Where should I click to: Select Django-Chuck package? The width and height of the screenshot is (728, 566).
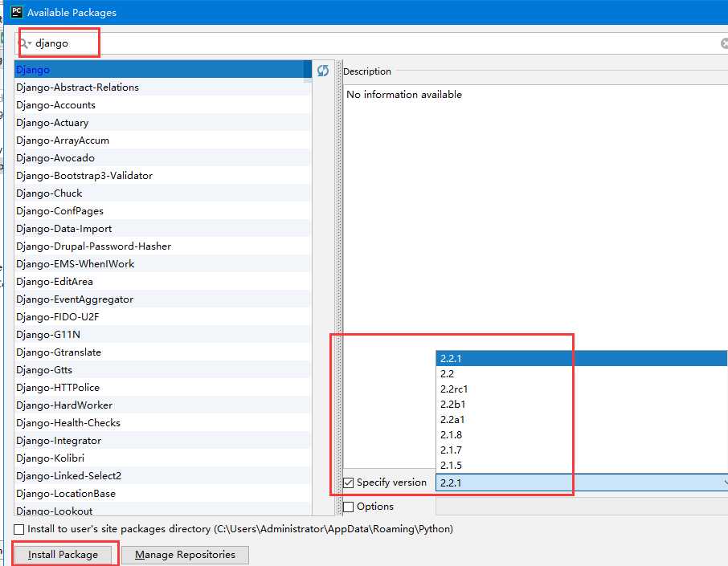(162, 193)
